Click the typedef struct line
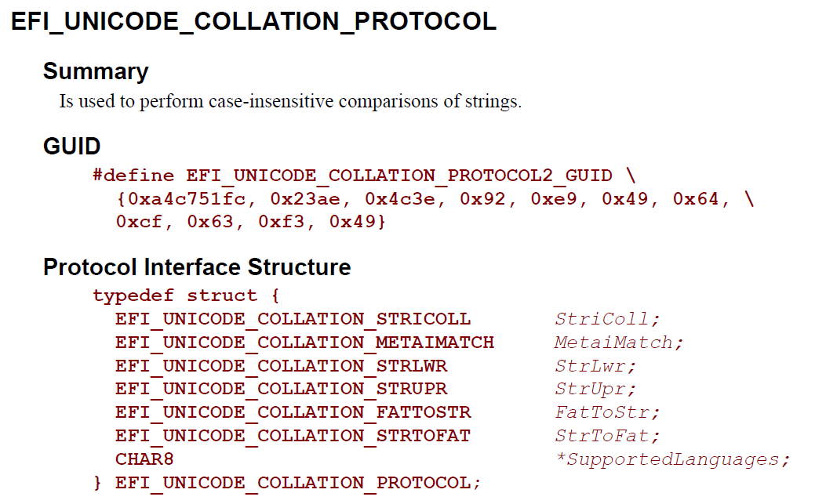The height and width of the screenshot is (504, 826). point(186,296)
